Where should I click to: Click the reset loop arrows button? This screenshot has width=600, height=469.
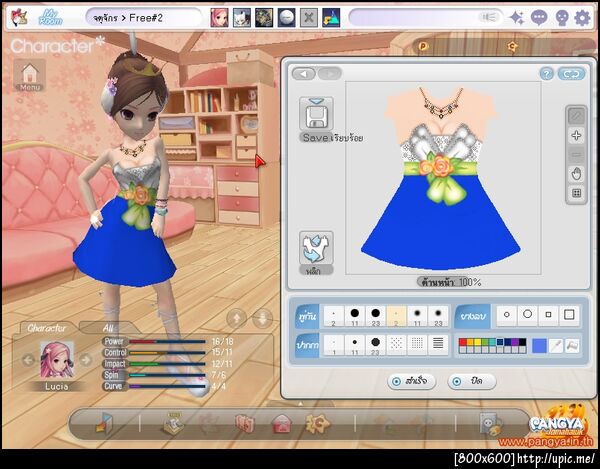[x=571, y=74]
